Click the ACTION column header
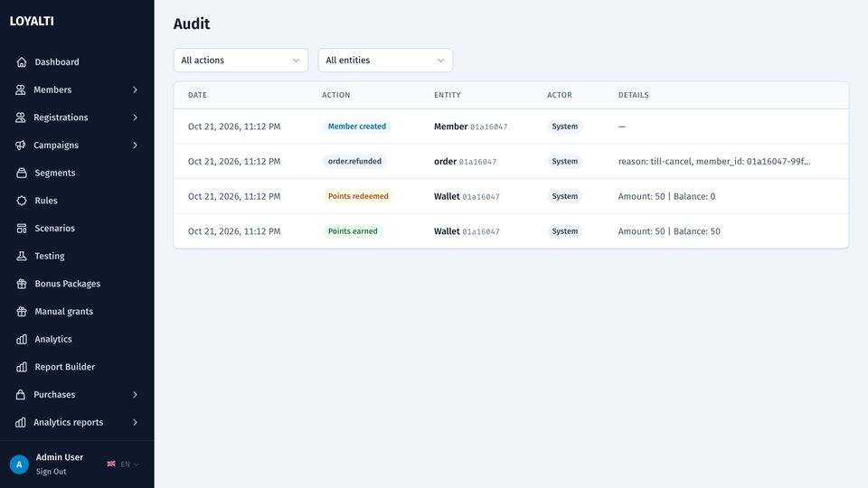Screen dimensions: 868x488 coord(336,95)
